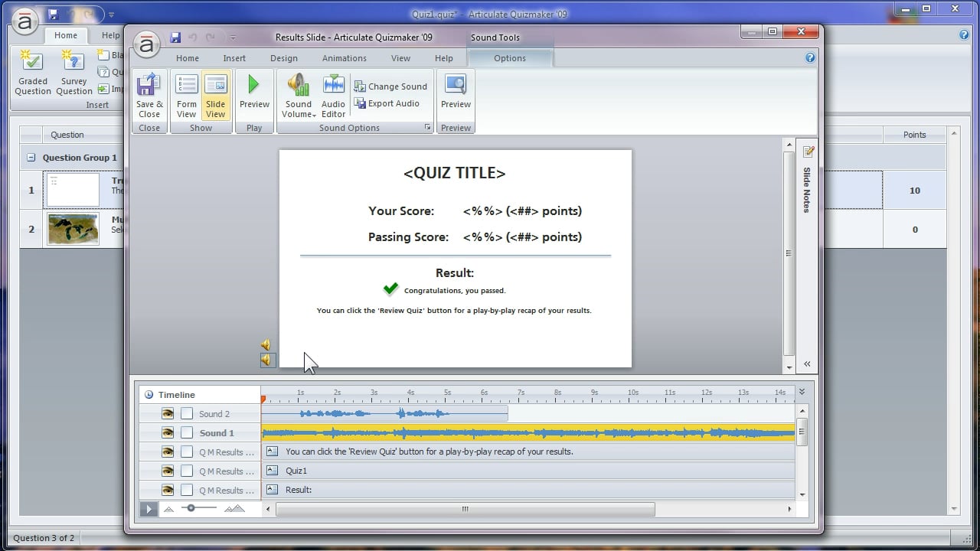Click the redo arrow in Results Slide quick access
The height and width of the screenshot is (551, 980).
(211, 37)
